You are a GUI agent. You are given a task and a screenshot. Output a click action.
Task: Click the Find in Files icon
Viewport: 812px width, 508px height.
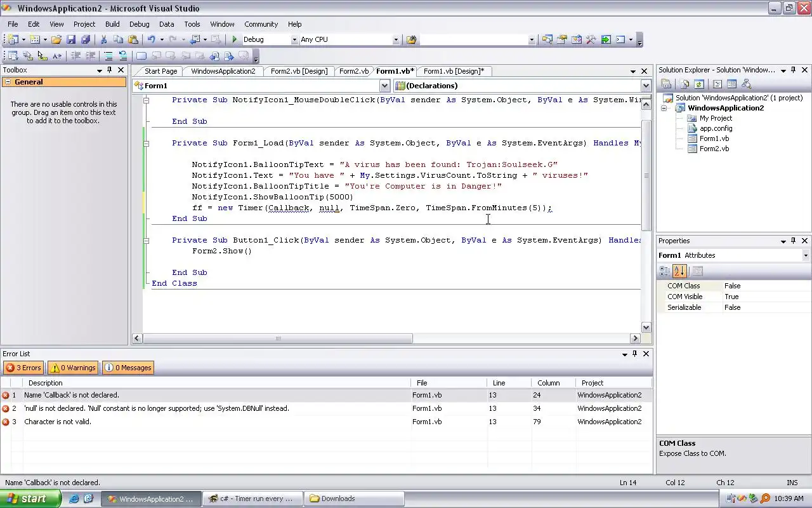(x=412, y=39)
